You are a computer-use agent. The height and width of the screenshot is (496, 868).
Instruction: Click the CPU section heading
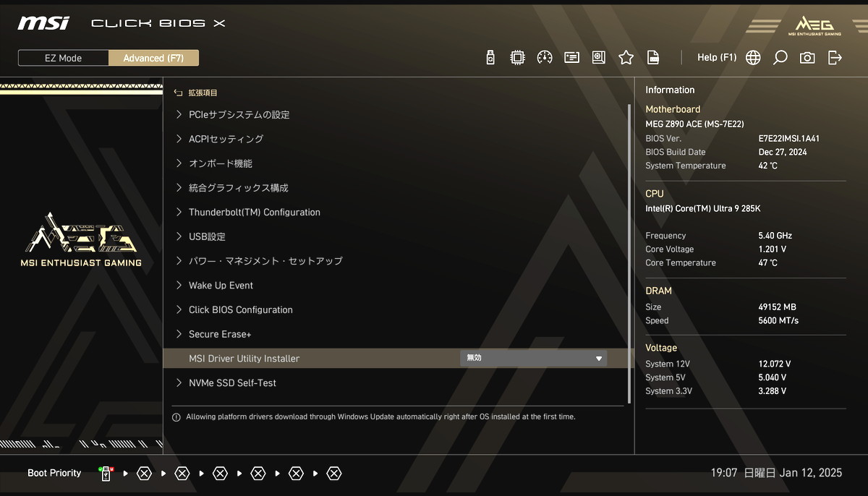(x=654, y=194)
